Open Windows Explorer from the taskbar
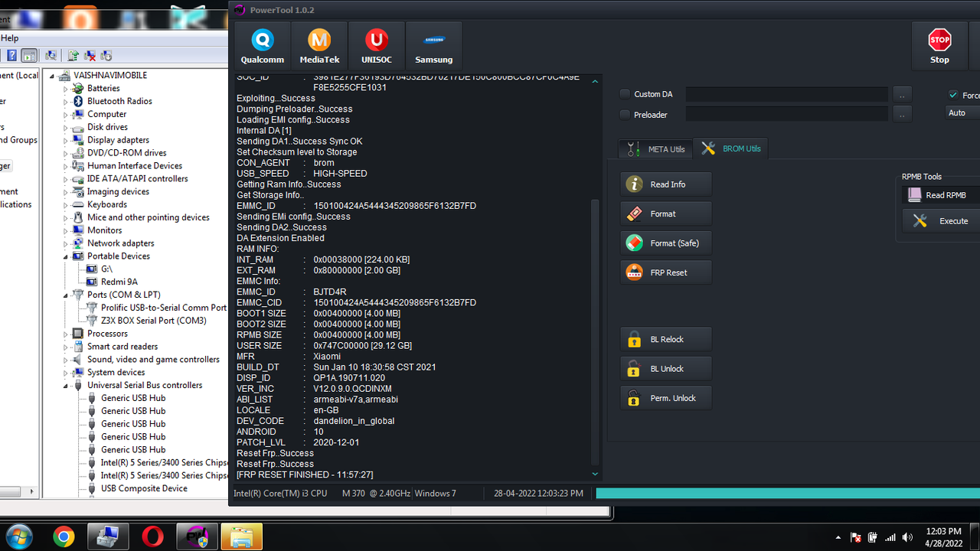Viewport: 980px width, 551px height. pyautogui.click(x=241, y=537)
